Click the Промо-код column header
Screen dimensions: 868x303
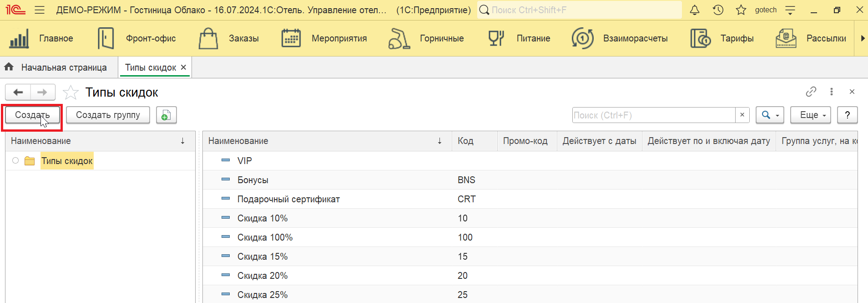(527, 141)
